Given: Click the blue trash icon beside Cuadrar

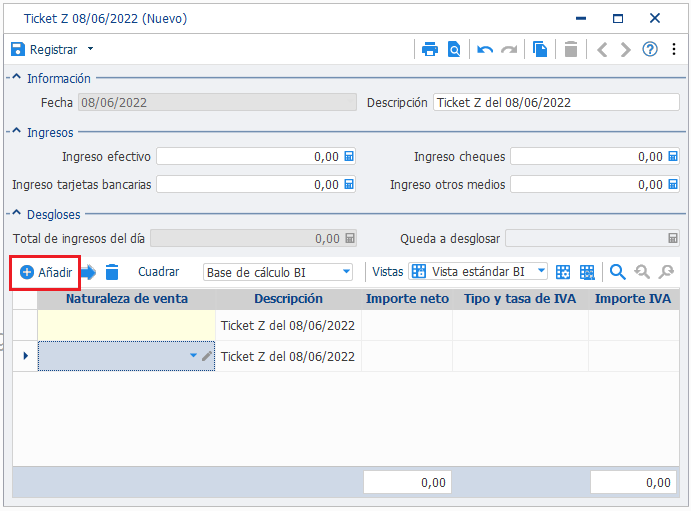Looking at the screenshot, I should pos(112,272).
